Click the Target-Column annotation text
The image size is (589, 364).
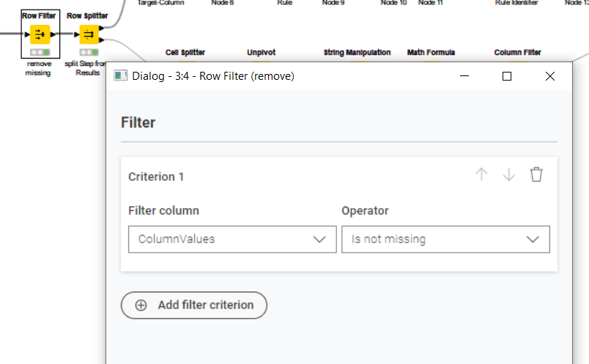coord(160,3)
